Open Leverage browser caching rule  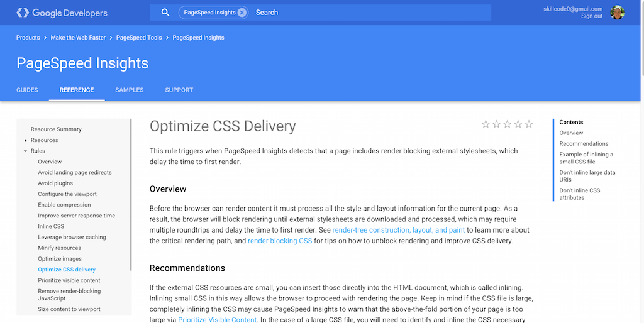click(x=72, y=237)
